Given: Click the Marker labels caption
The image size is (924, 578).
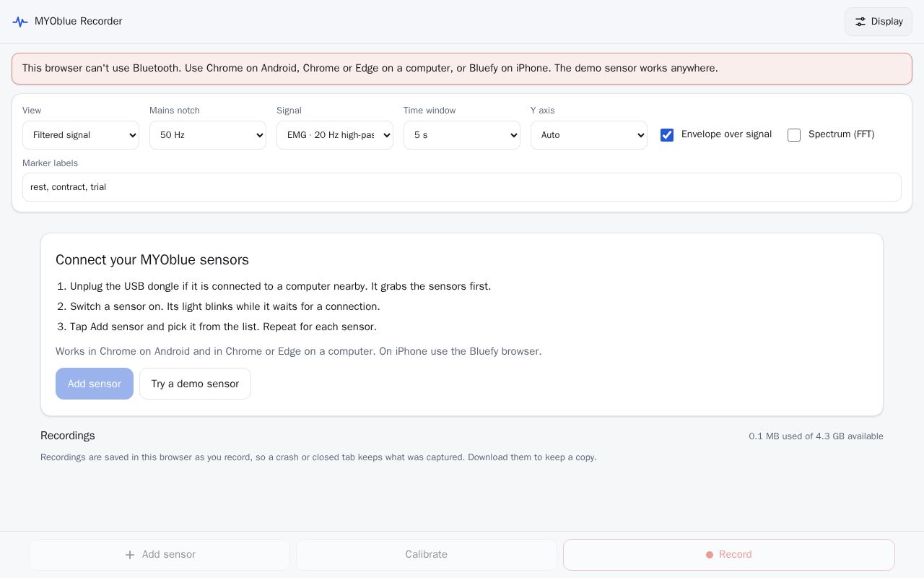Looking at the screenshot, I should [x=50, y=163].
